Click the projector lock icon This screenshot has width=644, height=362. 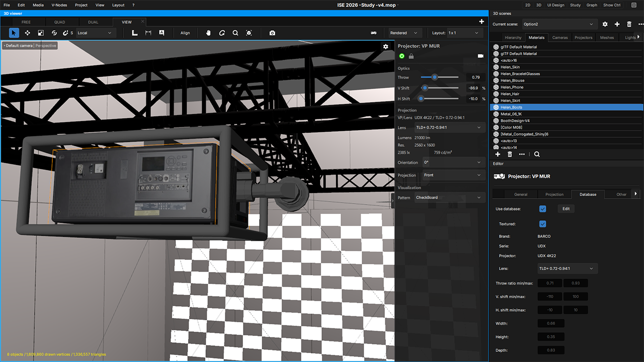point(411,56)
